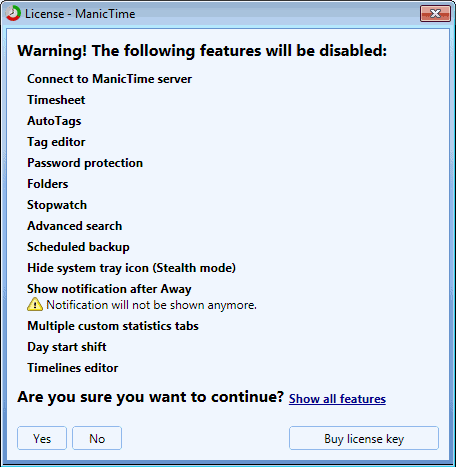Click the Show notification after Away entry
456x467 pixels.
[109, 289]
